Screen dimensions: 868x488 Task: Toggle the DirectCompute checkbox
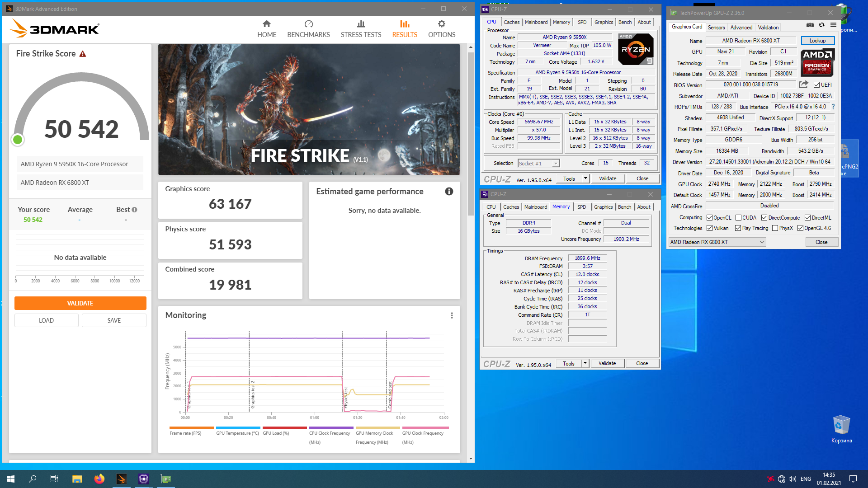[x=764, y=218]
